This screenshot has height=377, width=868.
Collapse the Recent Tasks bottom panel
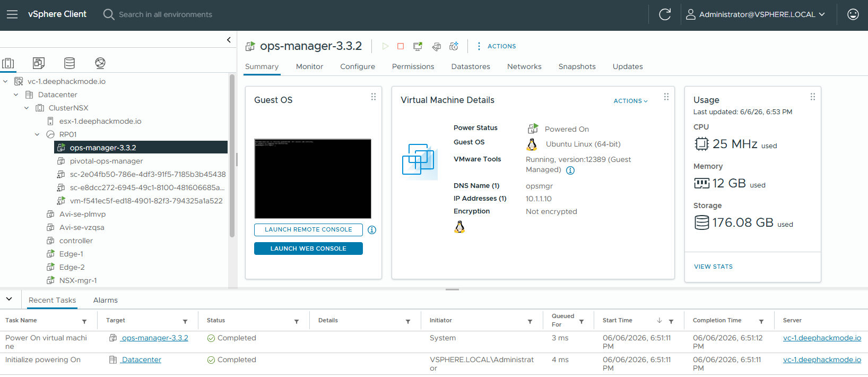(9, 299)
